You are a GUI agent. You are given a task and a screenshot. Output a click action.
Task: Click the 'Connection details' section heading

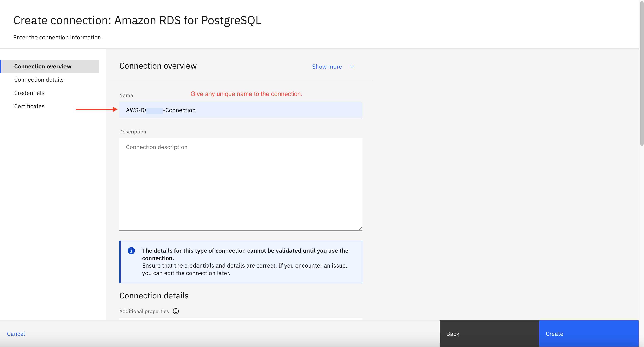click(x=154, y=295)
